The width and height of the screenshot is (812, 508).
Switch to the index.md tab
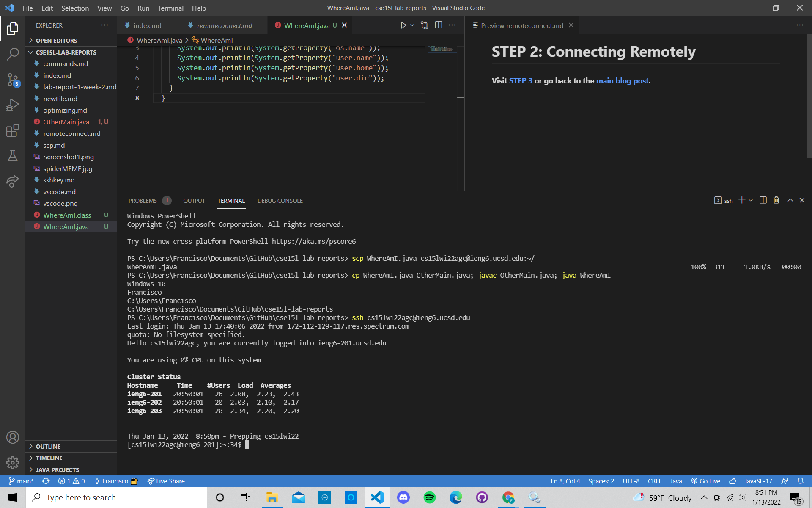148,25
